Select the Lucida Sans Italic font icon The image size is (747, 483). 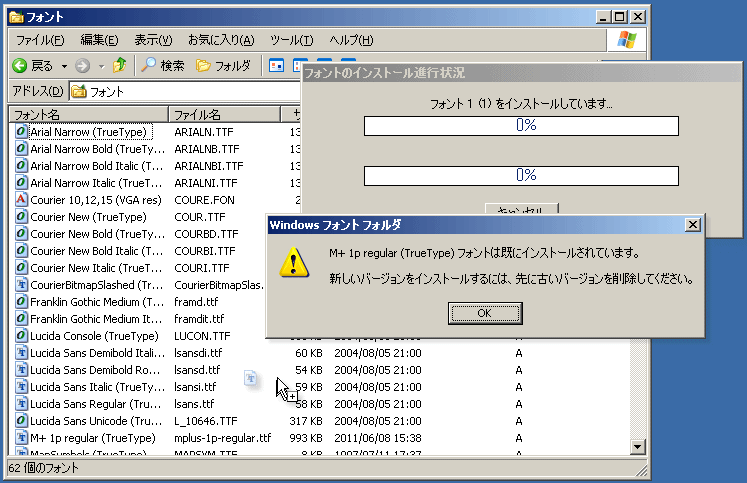point(21,386)
